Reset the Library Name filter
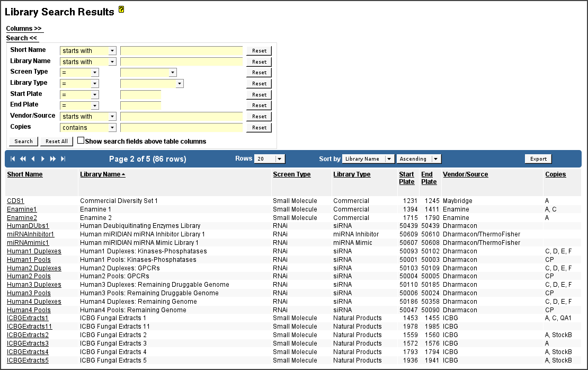Image resolution: width=588 pixels, height=370 pixels. [259, 61]
